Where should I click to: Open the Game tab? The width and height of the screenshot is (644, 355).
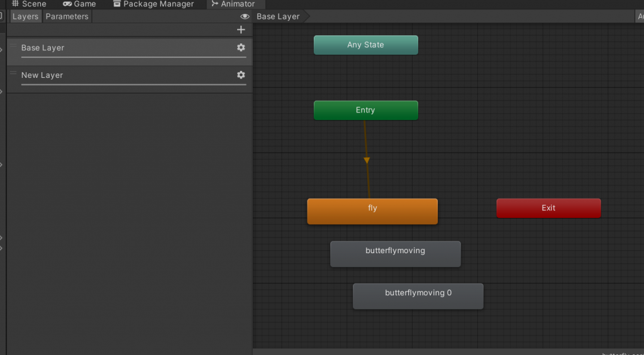coord(79,4)
